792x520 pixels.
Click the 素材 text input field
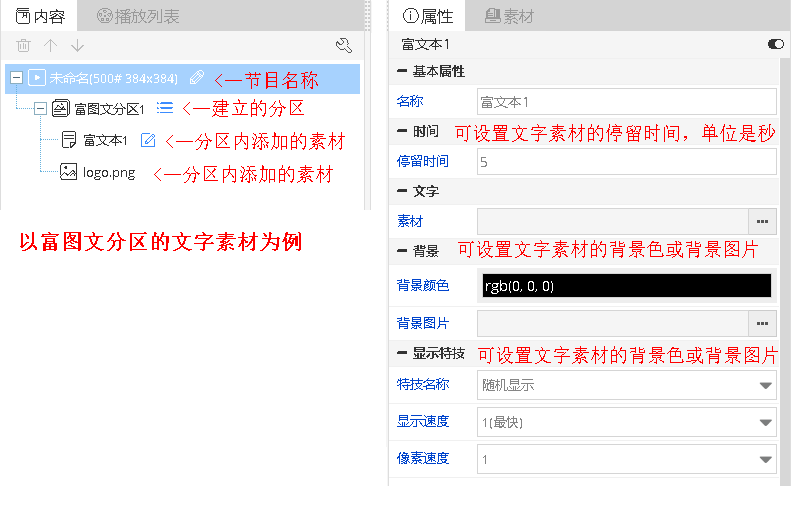coord(612,221)
